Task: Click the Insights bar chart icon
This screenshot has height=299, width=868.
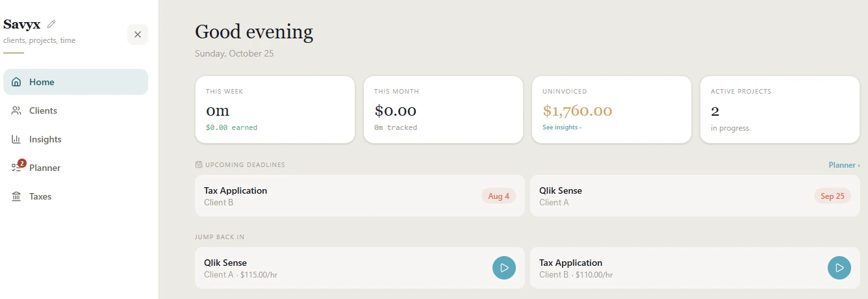Action: pyautogui.click(x=16, y=139)
